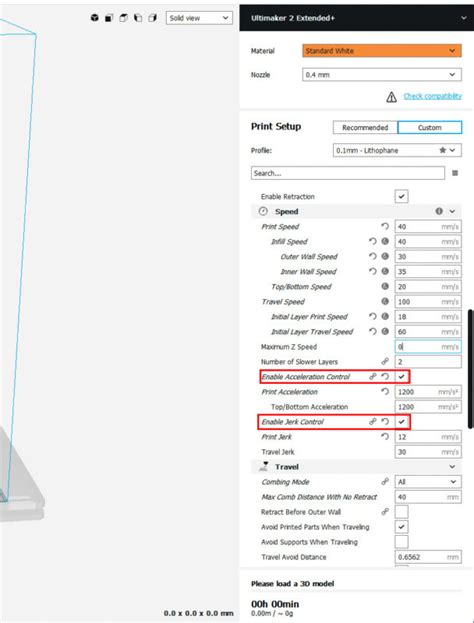This screenshot has width=474, height=623.
Task: Click the compatibility warning triangle icon
Action: [x=391, y=97]
